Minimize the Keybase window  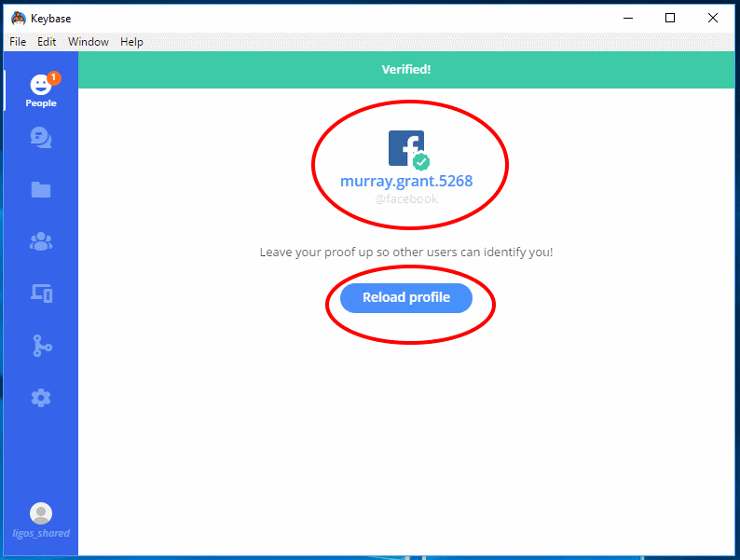pyautogui.click(x=628, y=19)
